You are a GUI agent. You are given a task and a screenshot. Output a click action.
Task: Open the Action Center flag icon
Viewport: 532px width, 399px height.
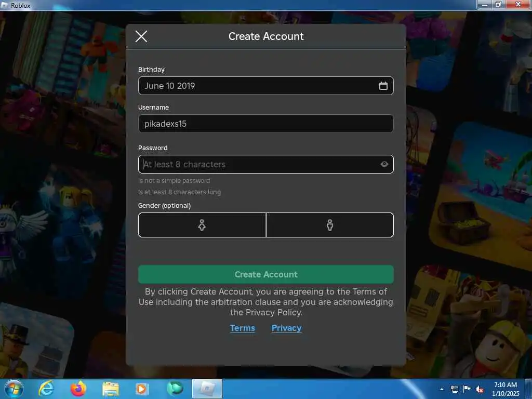coord(467,389)
